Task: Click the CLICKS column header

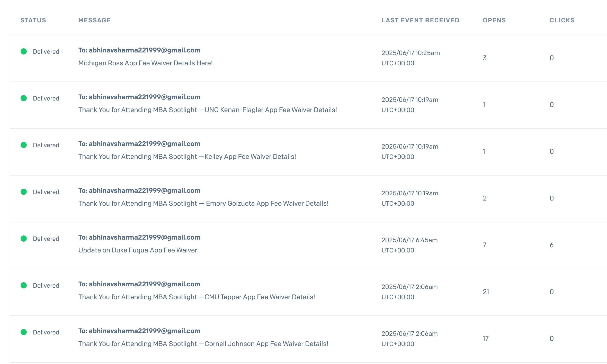Action: 562,20
